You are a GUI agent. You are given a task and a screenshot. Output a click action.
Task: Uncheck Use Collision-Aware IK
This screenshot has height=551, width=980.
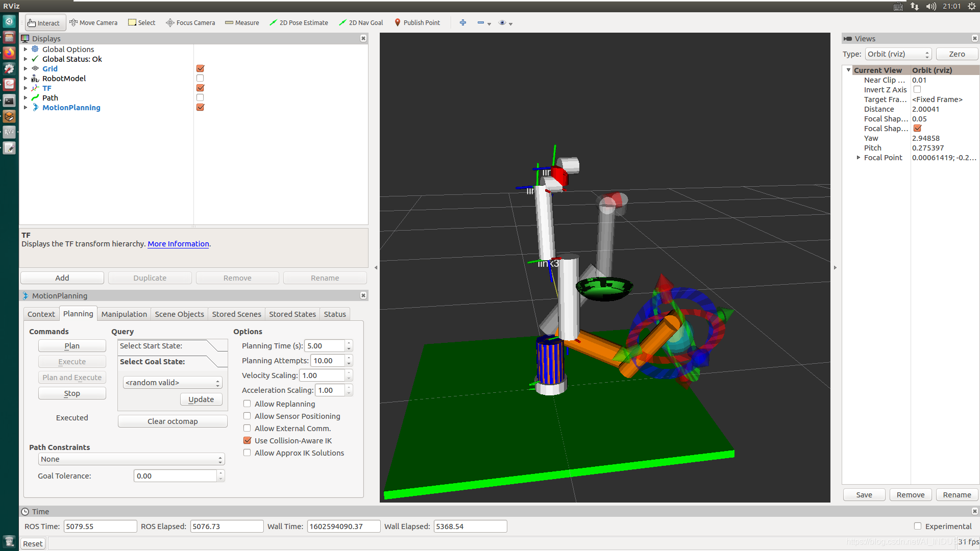point(248,440)
